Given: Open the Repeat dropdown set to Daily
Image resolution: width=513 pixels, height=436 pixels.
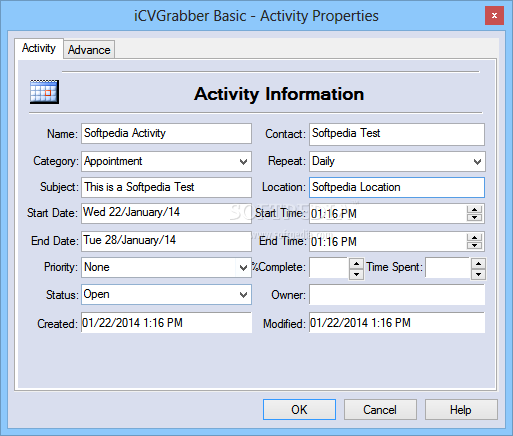Looking at the screenshot, I should [x=477, y=162].
